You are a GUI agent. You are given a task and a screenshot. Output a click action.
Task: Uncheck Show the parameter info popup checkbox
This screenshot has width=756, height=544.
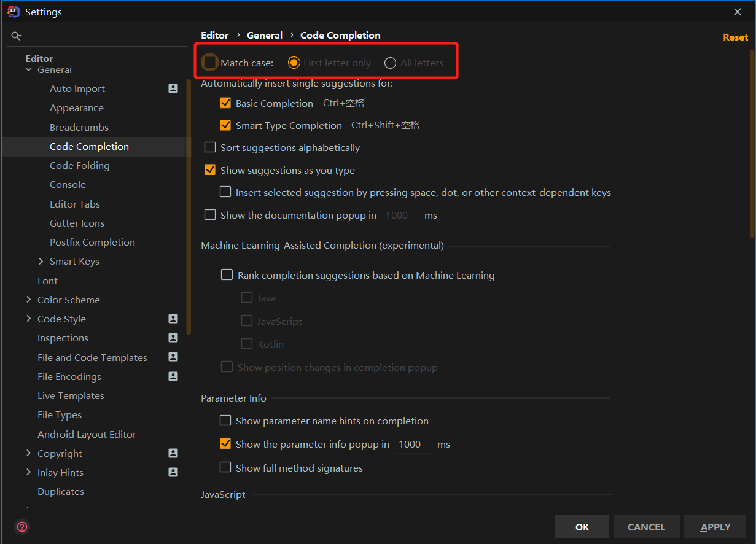[225, 444]
